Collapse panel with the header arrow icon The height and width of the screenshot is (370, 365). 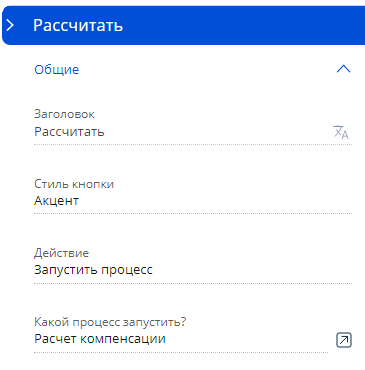click(x=10, y=25)
